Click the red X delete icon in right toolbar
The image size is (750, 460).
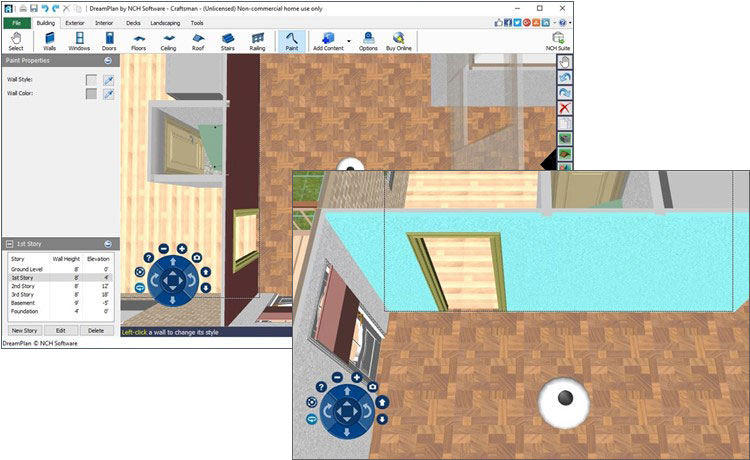pyautogui.click(x=564, y=107)
